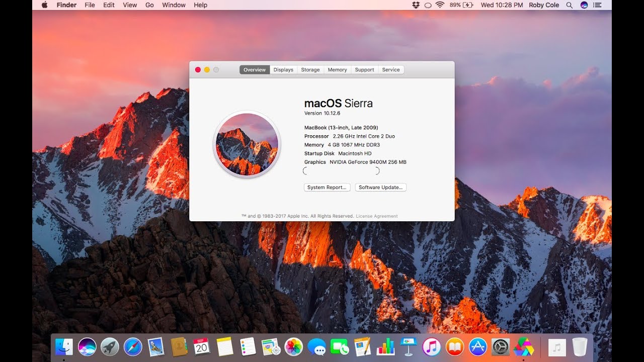
Task: Open Keynote podium icon in Dock
Action: [409, 346]
